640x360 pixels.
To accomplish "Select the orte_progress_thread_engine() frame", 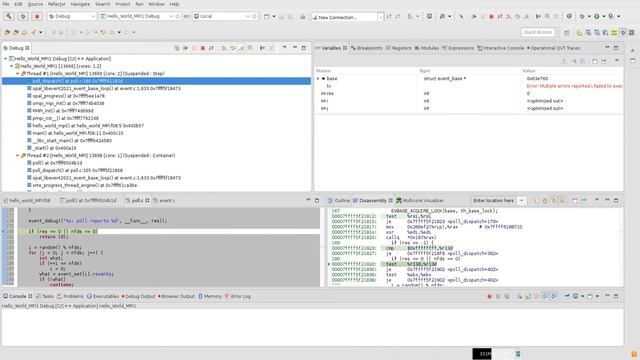I will click(x=84, y=185).
